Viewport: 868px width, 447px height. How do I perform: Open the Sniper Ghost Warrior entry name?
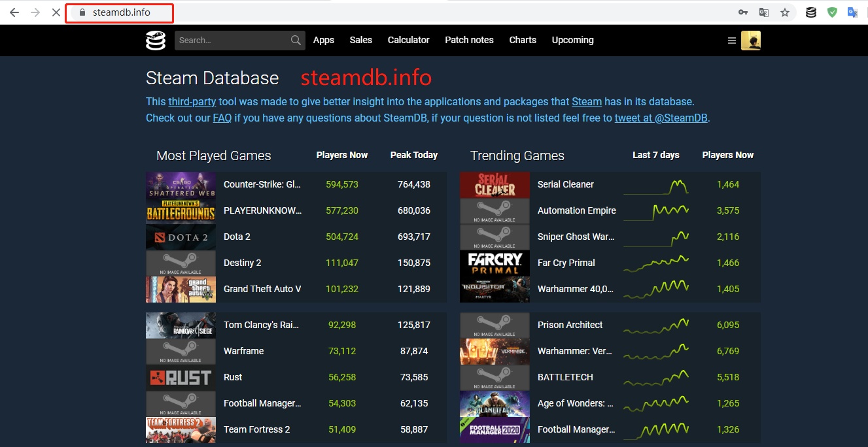click(x=576, y=237)
